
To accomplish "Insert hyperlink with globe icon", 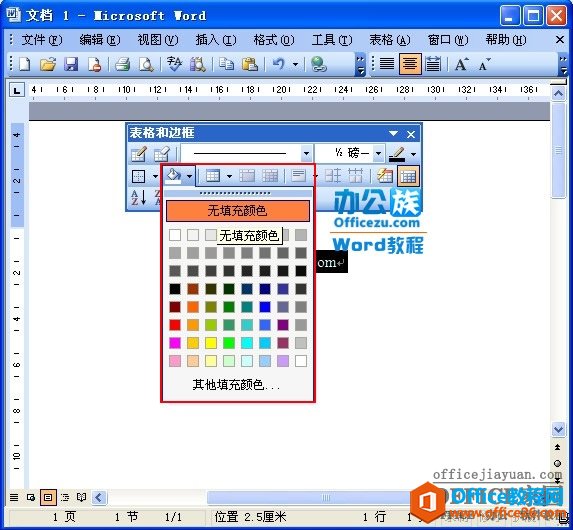I will [x=318, y=64].
